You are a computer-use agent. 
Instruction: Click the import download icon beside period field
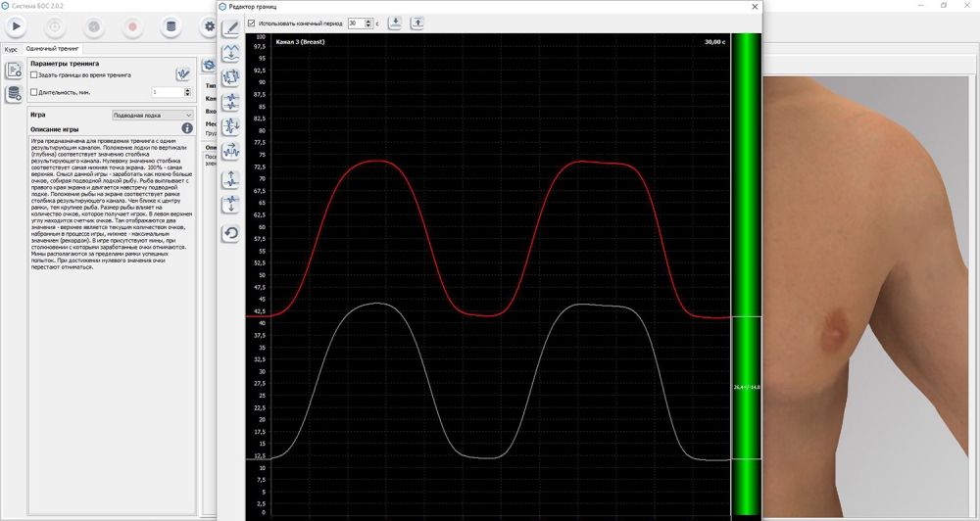[x=395, y=23]
